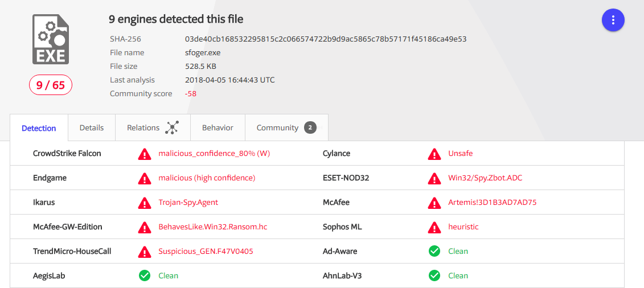Click the EXE file type icon

click(51, 39)
